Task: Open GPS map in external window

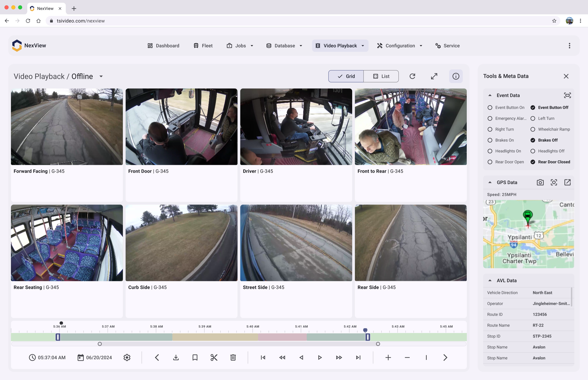Action: point(567,182)
